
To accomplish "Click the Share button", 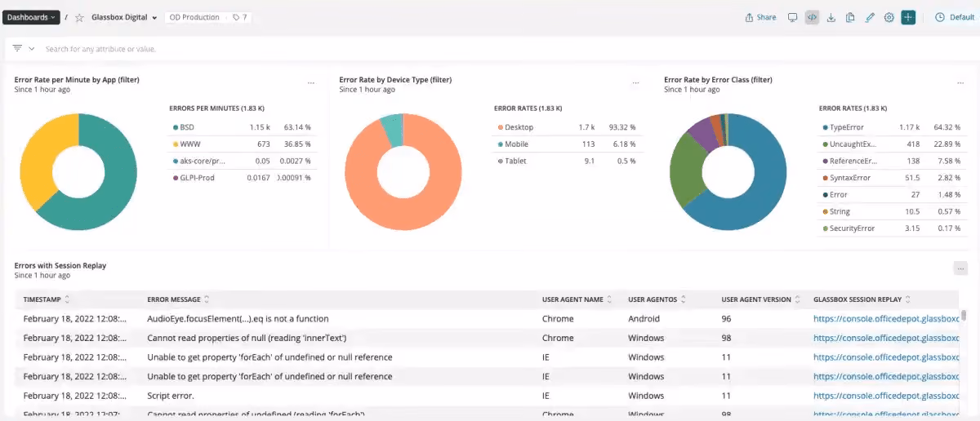I will click(x=761, y=17).
